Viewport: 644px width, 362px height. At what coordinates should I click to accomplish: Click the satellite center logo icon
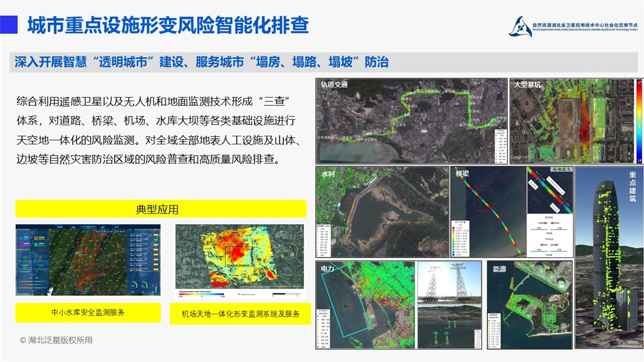pos(519,25)
